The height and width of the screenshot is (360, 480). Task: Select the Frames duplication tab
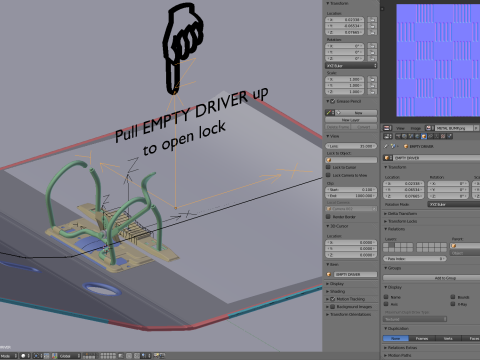point(422,338)
